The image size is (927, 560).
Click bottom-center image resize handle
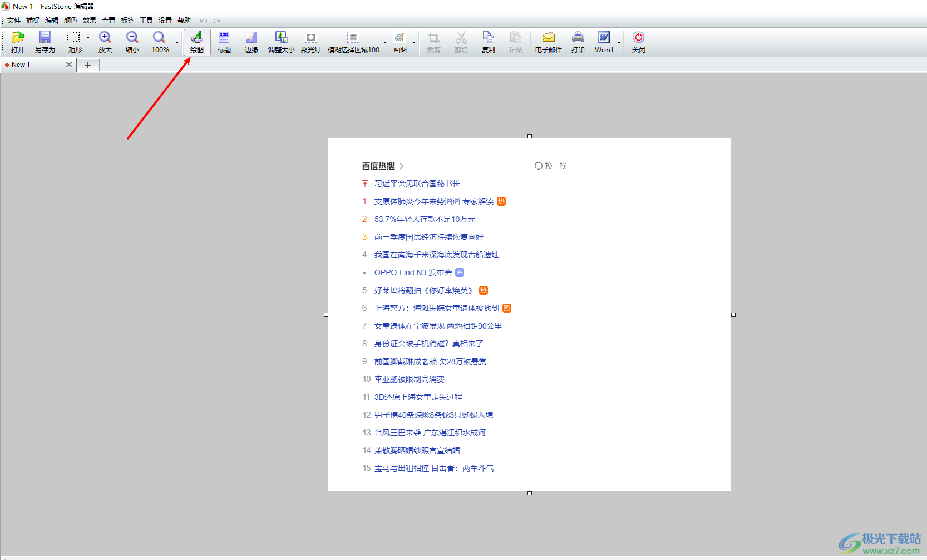click(530, 493)
